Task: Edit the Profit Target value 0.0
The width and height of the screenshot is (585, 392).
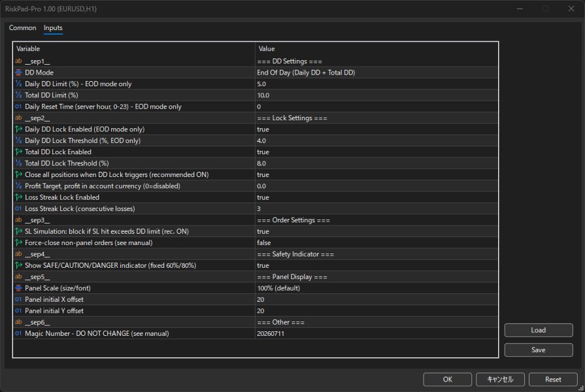Action: (376, 186)
